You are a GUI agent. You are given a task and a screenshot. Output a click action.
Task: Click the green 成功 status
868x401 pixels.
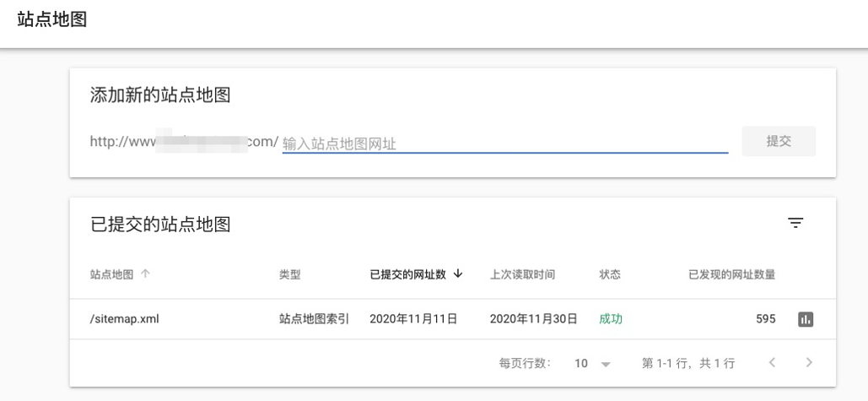[610, 319]
